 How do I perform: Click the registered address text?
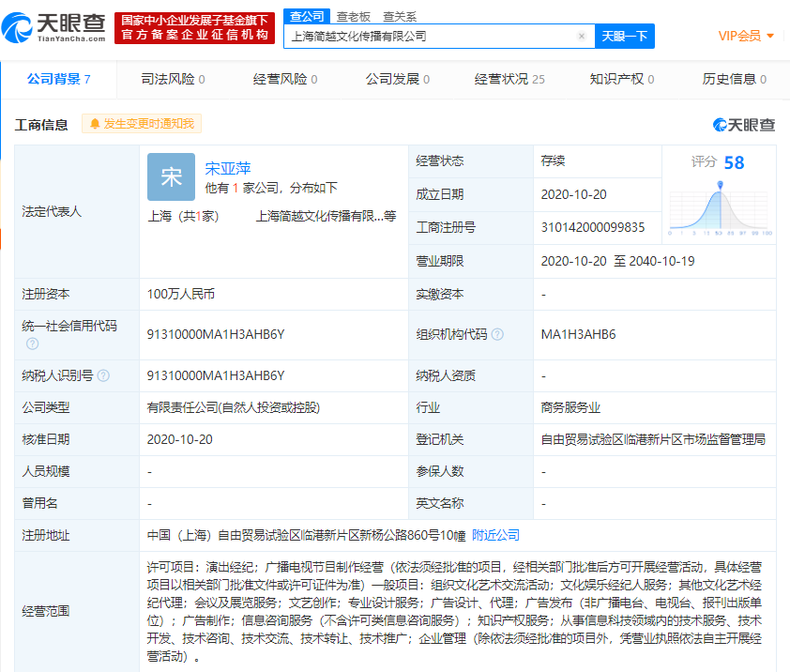(306, 535)
